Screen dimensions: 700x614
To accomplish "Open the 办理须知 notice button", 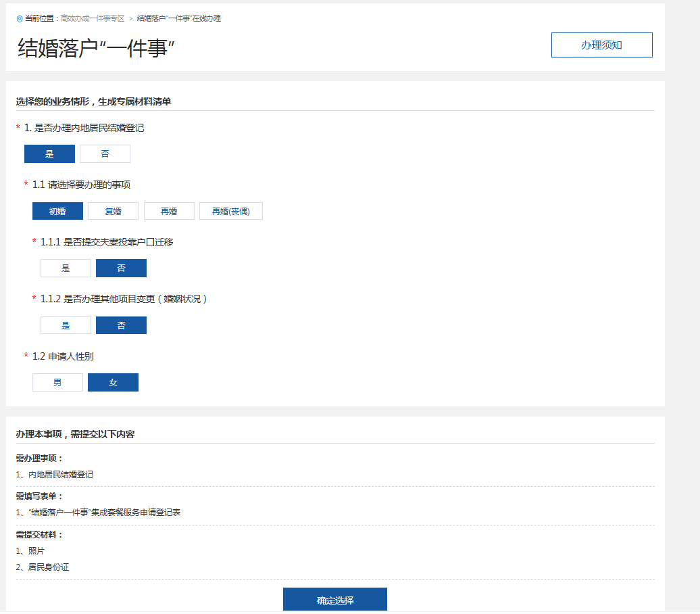I will 601,45.
